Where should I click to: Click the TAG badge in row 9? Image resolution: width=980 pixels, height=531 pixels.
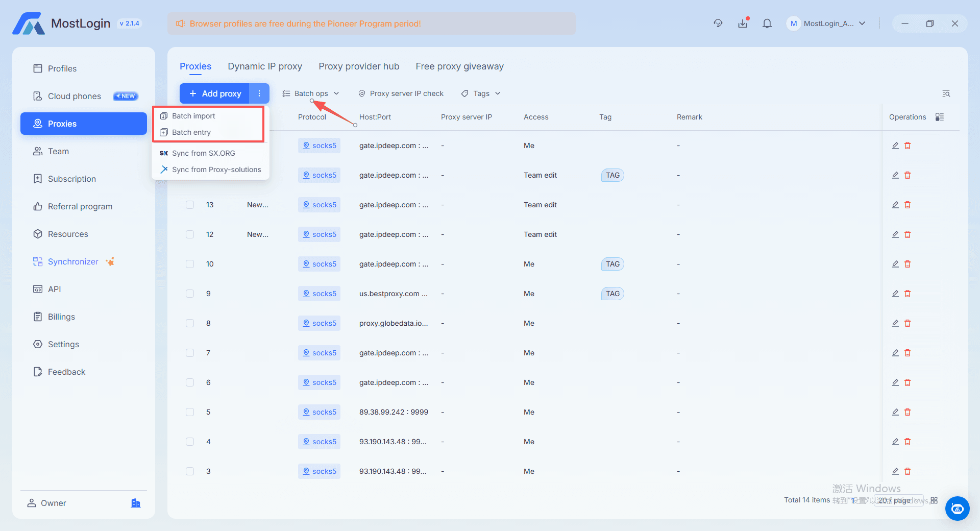pyautogui.click(x=612, y=294)
